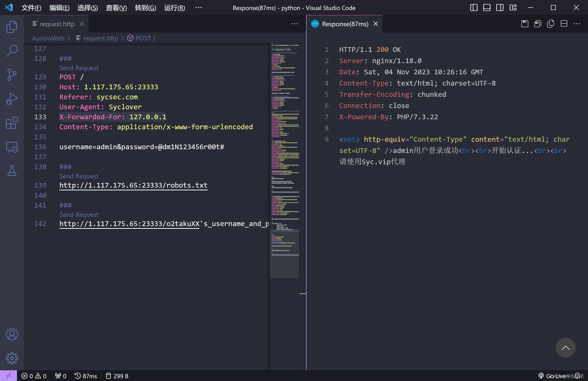Open the Run and Debug view icon
The width and height of the screenshot is (588, 381).
coord(12,99)
